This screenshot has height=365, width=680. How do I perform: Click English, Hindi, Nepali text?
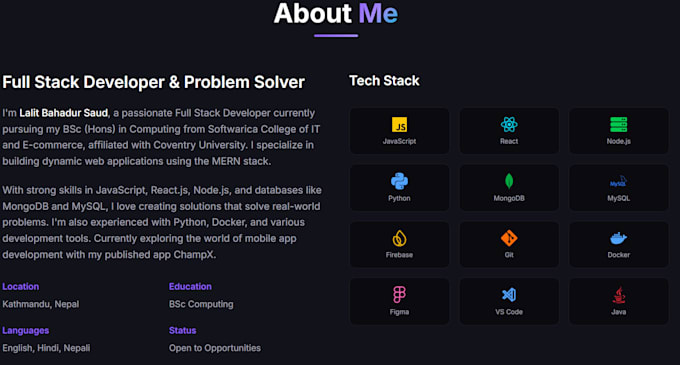point(46,348)
